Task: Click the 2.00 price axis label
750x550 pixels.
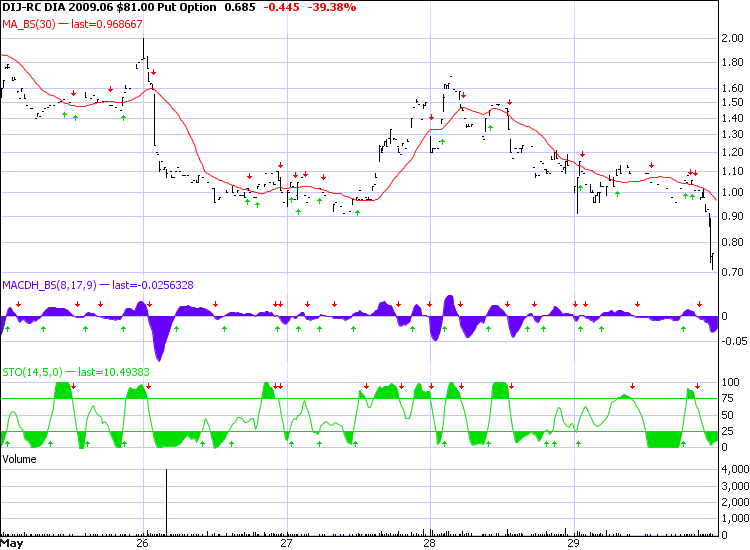Action: [x=731, y=39]
